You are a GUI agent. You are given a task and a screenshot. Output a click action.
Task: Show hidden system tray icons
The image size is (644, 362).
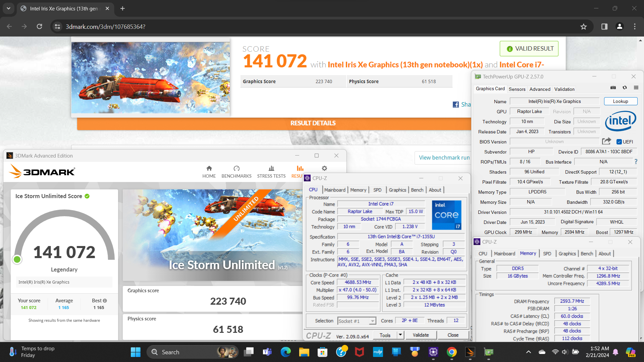[528, 352]
